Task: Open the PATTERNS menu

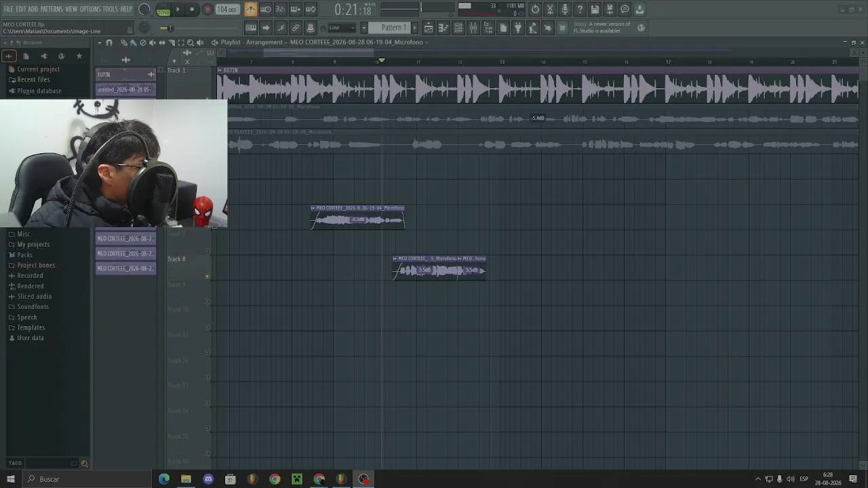Action: [x=52, y=9]
